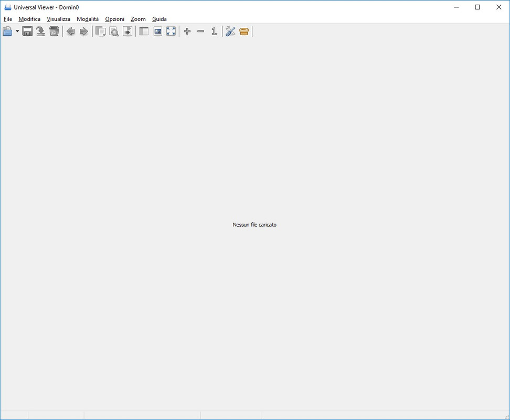
Task: Click the go-to page arrow icon
Action: pos(127,31)
